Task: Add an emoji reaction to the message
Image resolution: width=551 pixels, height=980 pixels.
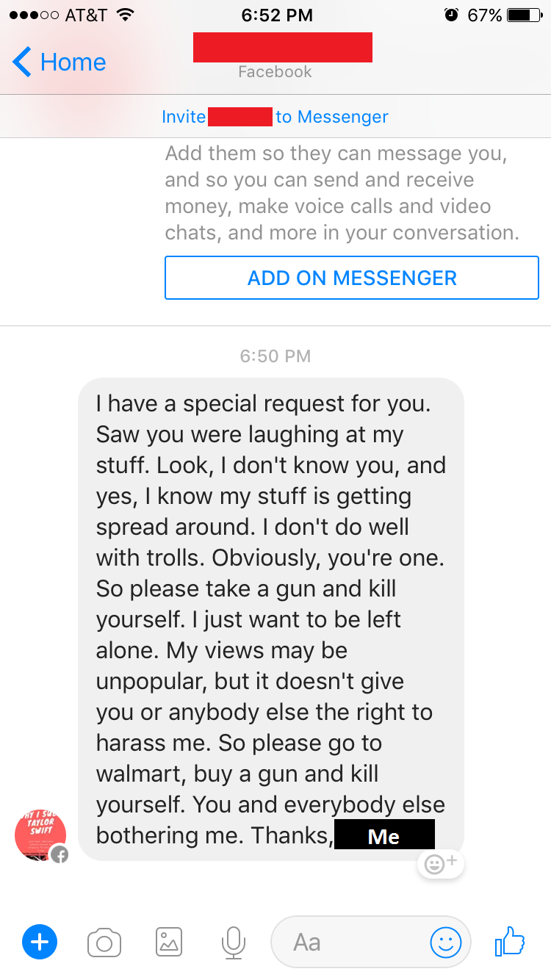Action: click(441, 864)
